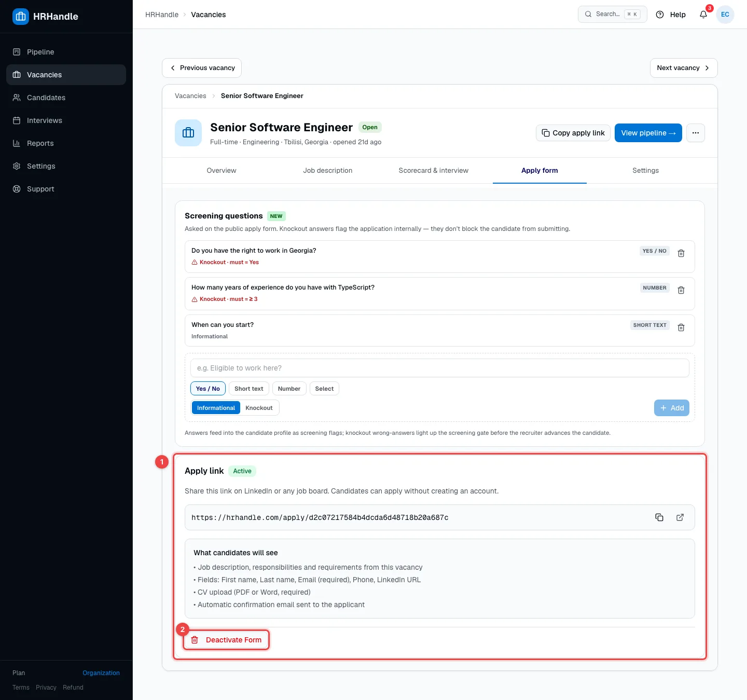Add the new screening question
The height and width of the screenshot is (700, 747).
pyautogui.click(x=672, y=408)
